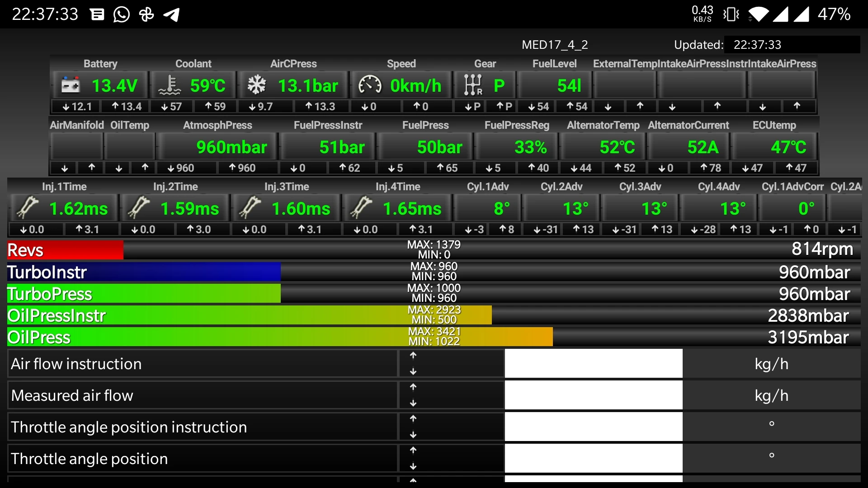The width and height of the screenshot is (868, 488).
Task: Tap the down arrow in Measured air flow row
Action: [413, 403]
